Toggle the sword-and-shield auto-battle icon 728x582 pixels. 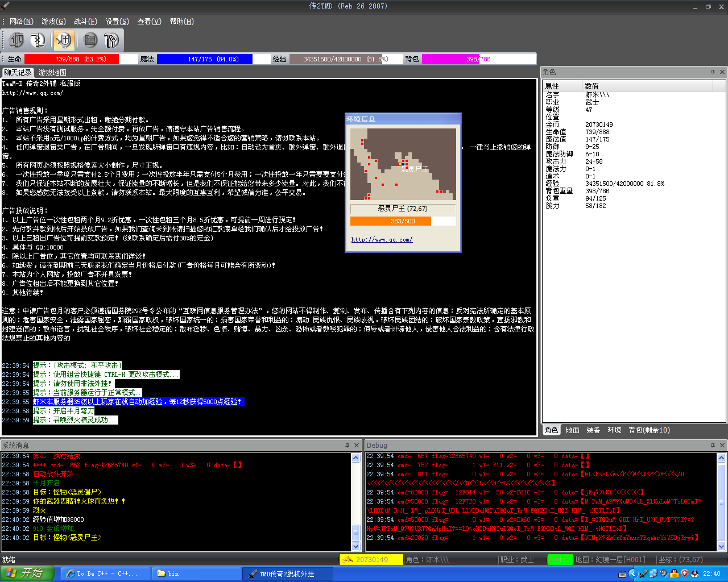pyautogui.click(x=64, y=40)
